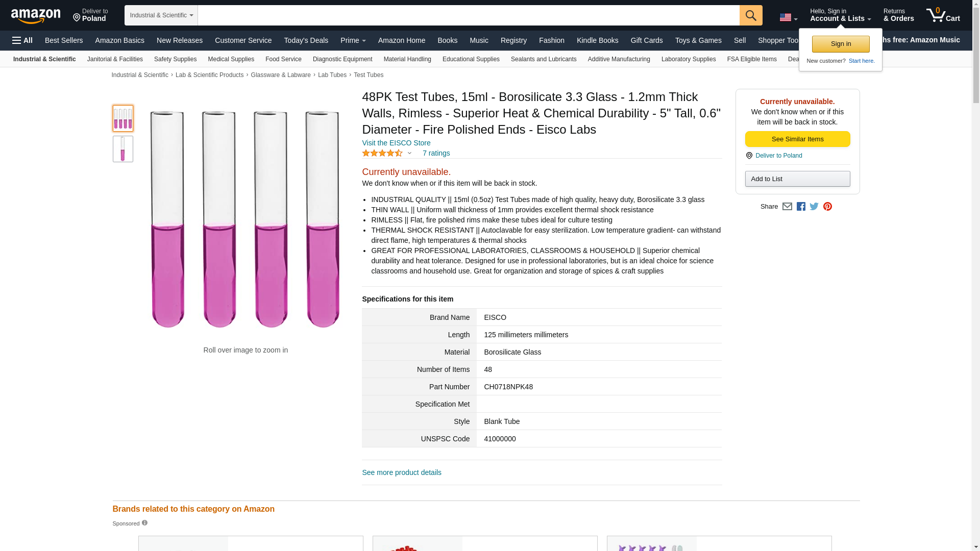The width and height of the screenshot is (980, 551).
Task: Share product on Facebook icon
Action: click(801, 207)
